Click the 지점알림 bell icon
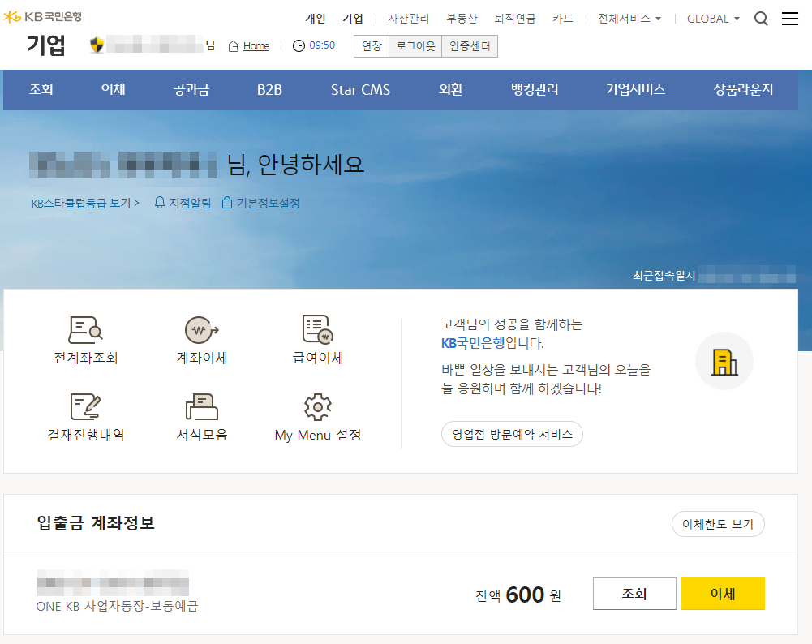This screenshot has width=812, height=644. point(160,203)
